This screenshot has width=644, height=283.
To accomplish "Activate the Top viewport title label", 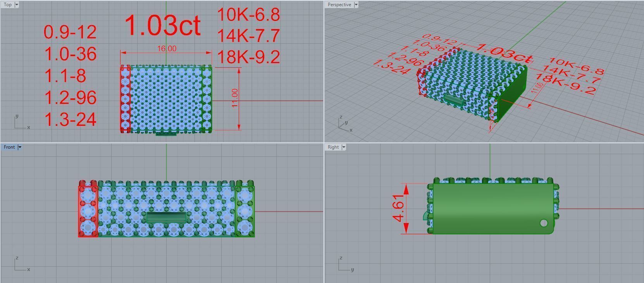I will 8,5.
